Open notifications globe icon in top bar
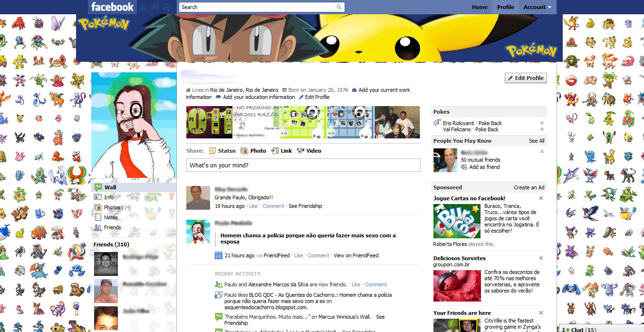Viewport: 644px width, 332px height. [x=166, y=7]
